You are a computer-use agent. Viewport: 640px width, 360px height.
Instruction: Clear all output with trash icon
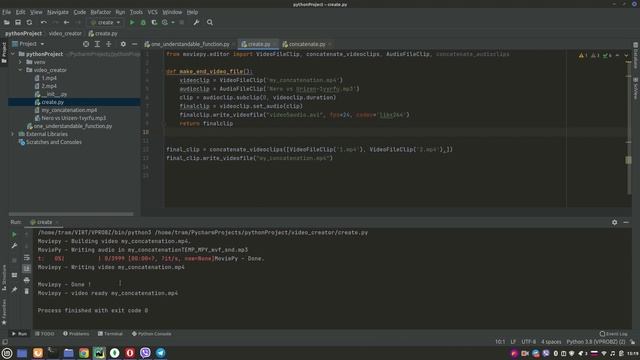(x=27, y=291)
